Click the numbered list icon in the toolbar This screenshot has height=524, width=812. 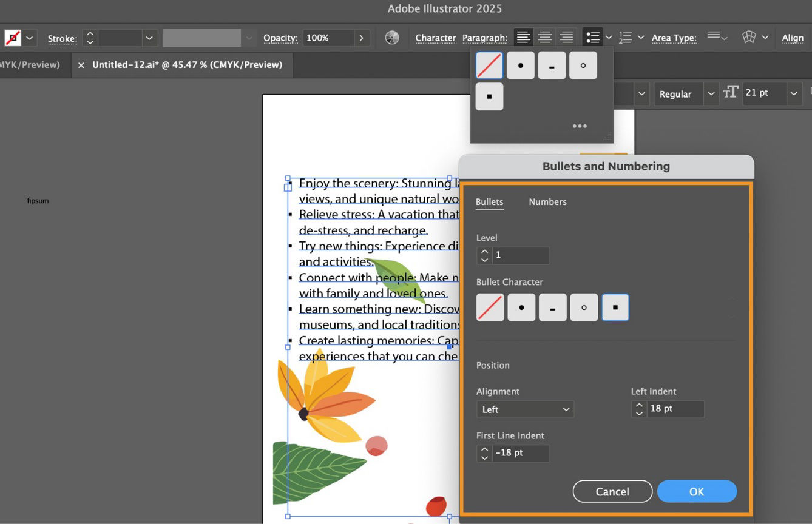(x=625, y=37)
